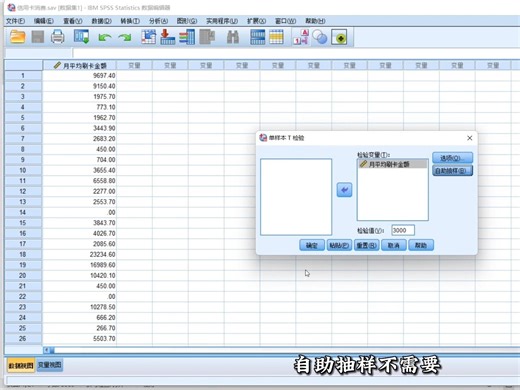Viewport: 520px width, 390px height.
Task: Click 取消 cancel button
Action: [394, 245]
